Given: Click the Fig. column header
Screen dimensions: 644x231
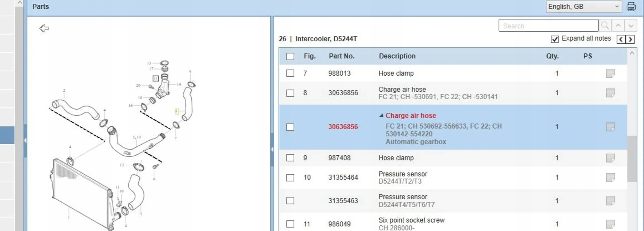Looking at the screenshot, I should click(310, 56).
